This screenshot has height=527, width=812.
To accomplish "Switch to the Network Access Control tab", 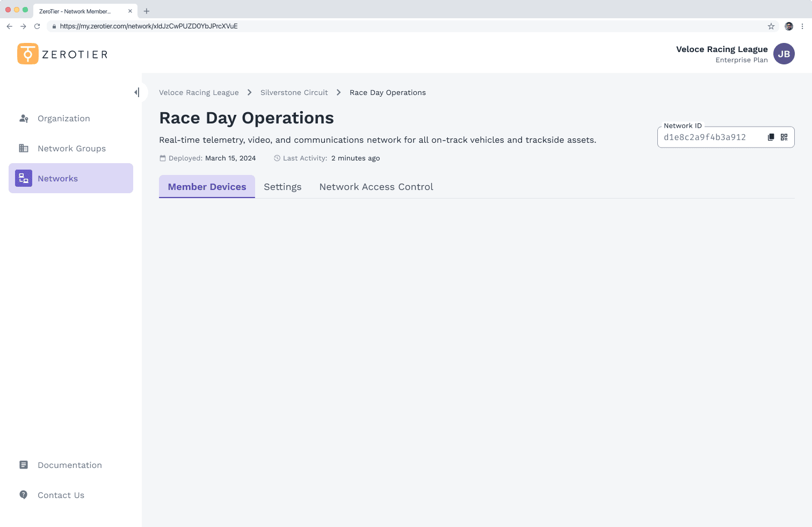I will [376, 187].
